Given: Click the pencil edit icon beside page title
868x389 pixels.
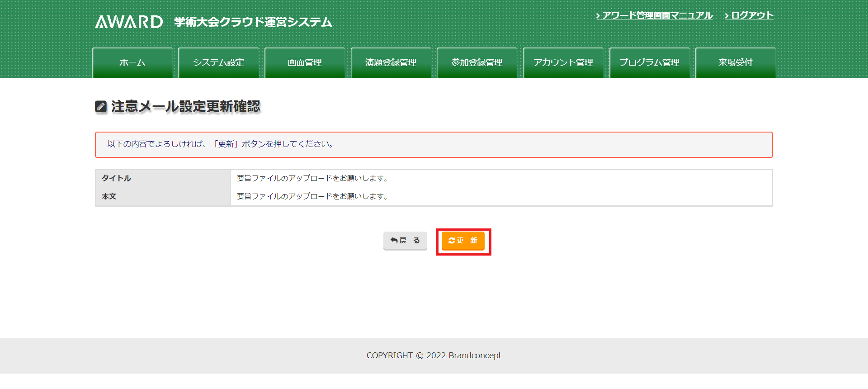Looking at the screenshot, I should (101, 107).
